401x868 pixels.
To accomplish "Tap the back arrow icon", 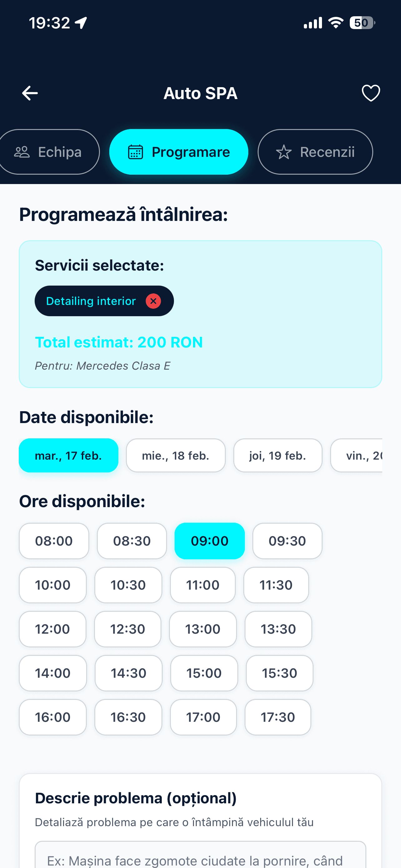I will coord(30,93).
